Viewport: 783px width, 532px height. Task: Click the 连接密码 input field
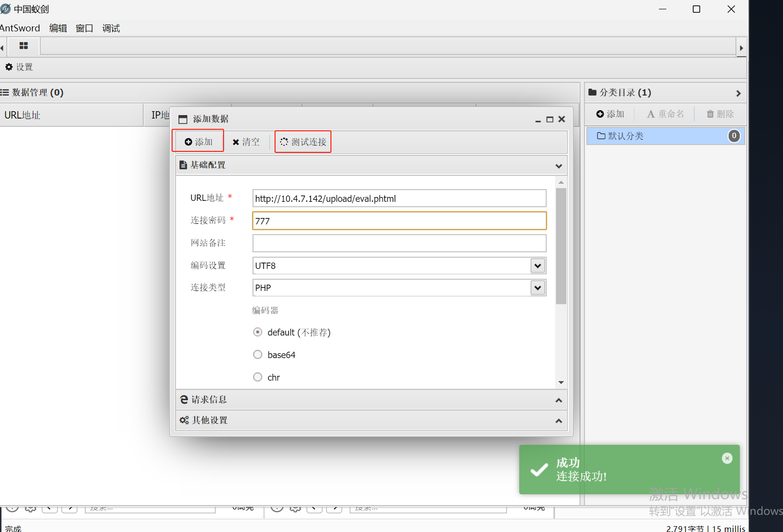[x=399, y=221]
